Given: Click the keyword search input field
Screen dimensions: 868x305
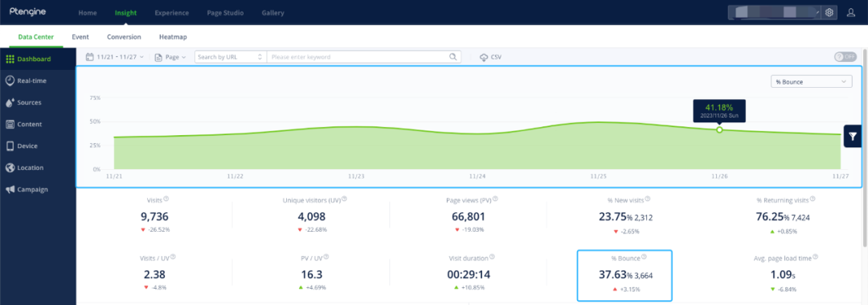Looking at the screenshot, I should point(358,56).
